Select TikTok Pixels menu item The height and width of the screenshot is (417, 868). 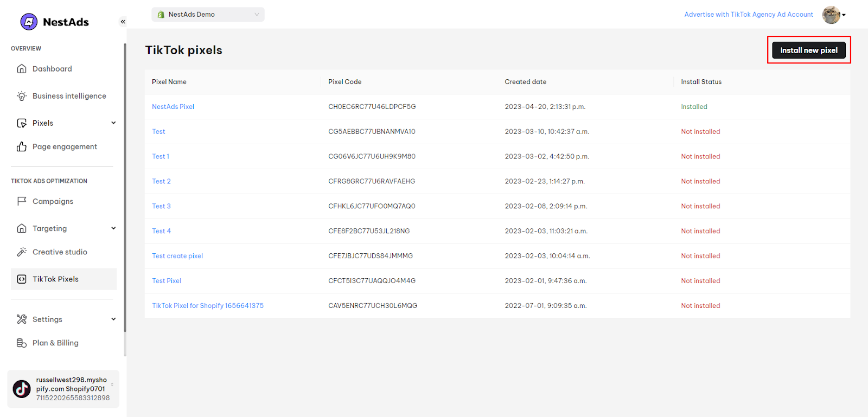point(63,279)
